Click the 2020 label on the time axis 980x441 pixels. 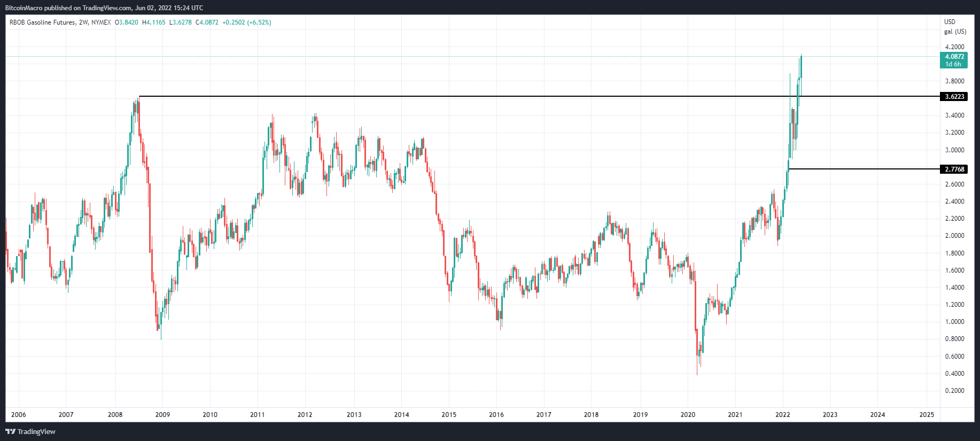coord(688,415)
